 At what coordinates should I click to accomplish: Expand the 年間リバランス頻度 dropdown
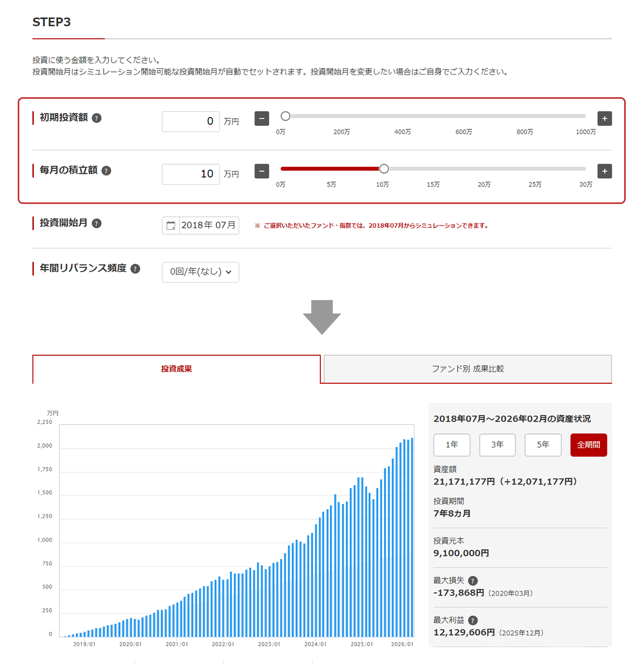[200, 272]
